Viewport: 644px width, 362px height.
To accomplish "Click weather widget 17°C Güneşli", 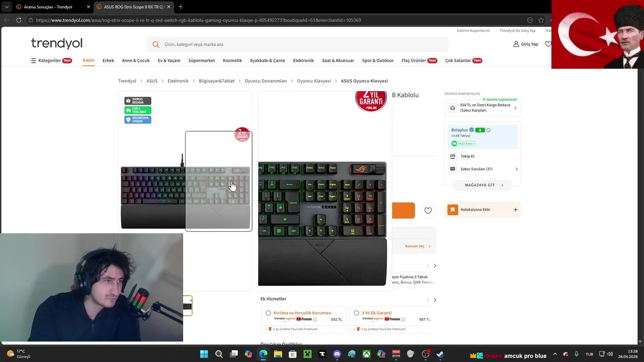I will pyautogui.click(x=18, y=354).
